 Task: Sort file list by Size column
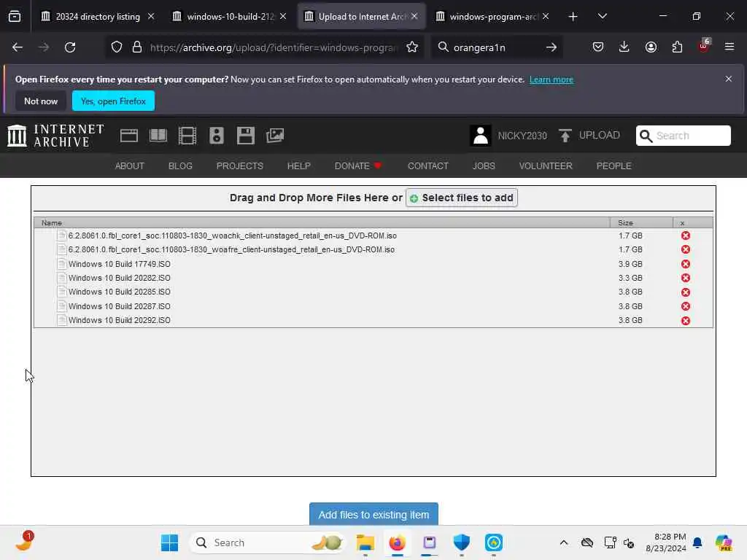(x=641, y=223)
